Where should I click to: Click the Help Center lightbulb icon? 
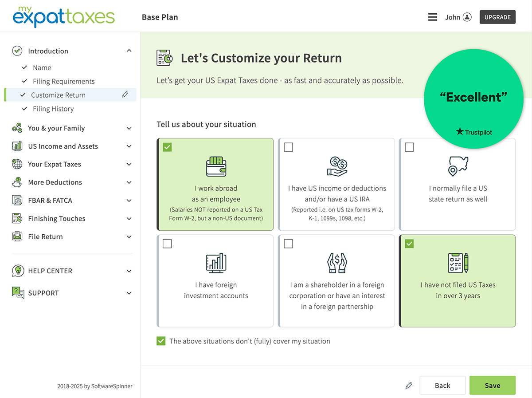[x=18, y=271]
